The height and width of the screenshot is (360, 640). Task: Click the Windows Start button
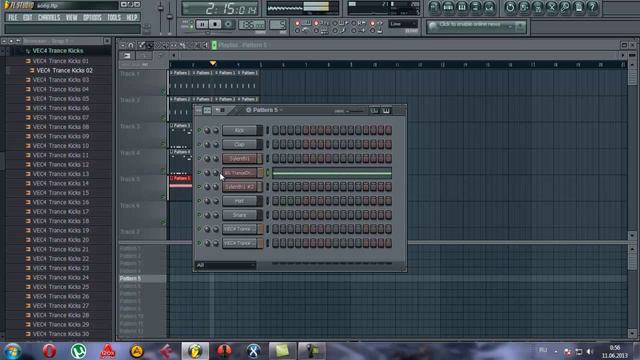point(13,351)
